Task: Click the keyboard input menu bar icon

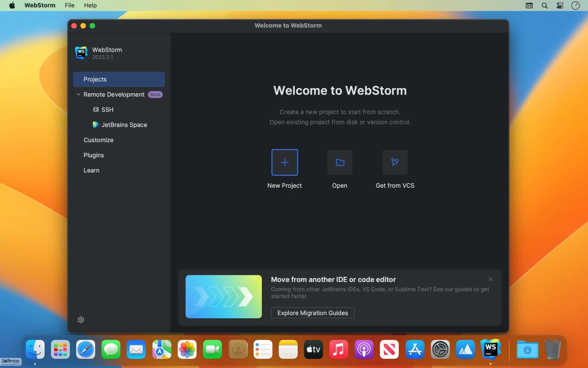Action: coord(529,5)
